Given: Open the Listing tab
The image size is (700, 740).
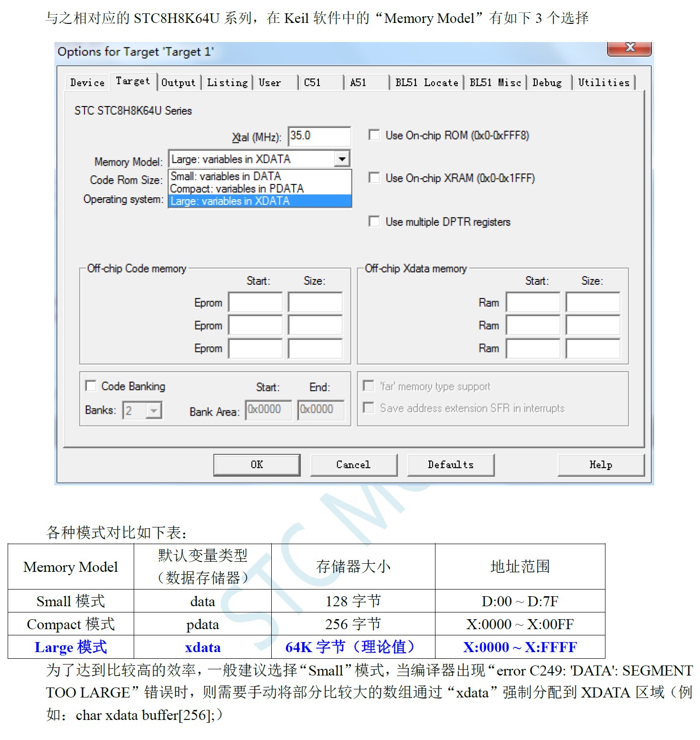Looking at the screenshot, I should [x=227, y=83].
